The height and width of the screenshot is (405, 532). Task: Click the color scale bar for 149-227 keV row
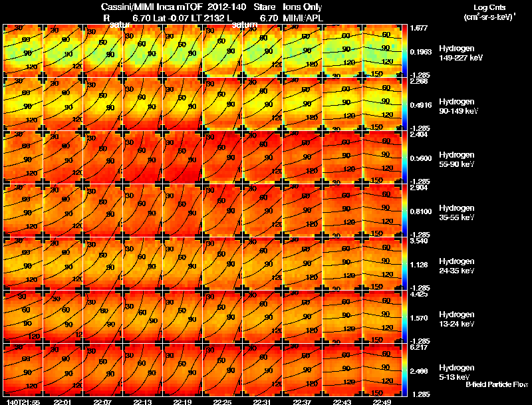(x=404, y=51)
